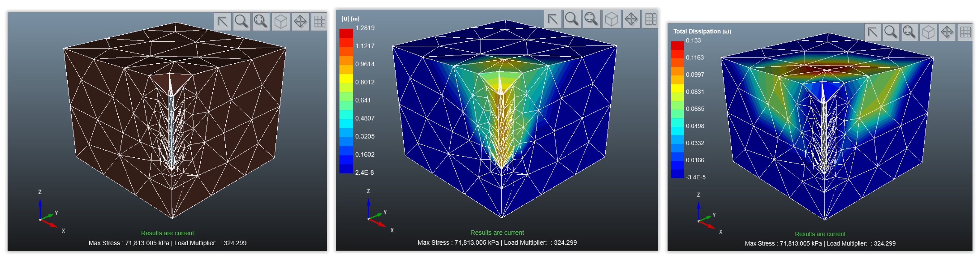The width and height of the screenshot is (980, 260).
Task: Toggle the grid icon in the left mesh viewport
Action: [x=319, y=21]
